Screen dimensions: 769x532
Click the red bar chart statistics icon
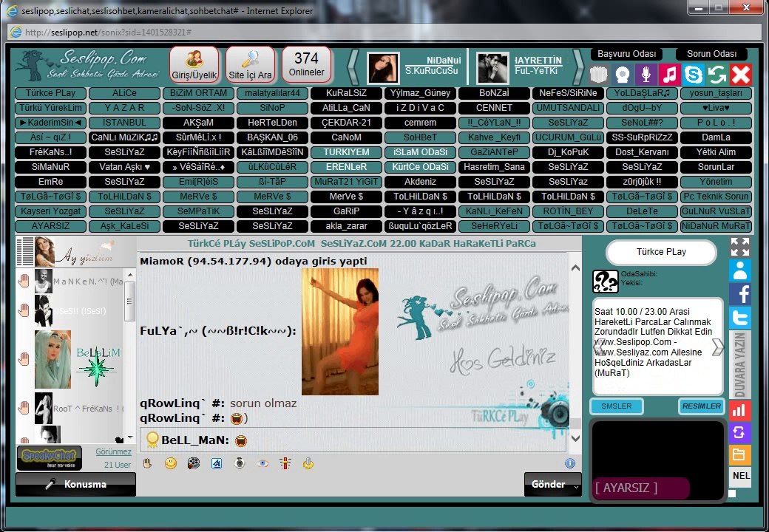739,410
